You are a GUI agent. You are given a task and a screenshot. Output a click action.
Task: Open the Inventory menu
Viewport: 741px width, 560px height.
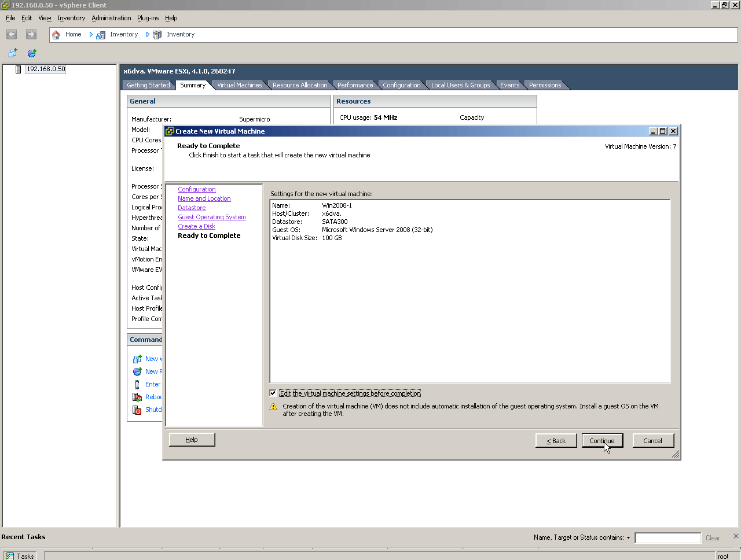coord(71,18)
